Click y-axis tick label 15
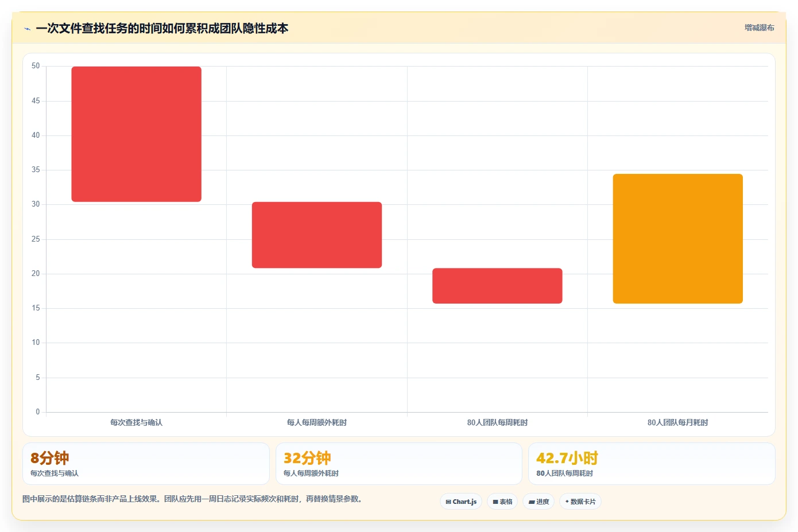The height and width of the screenshot is (532, 798). click(x=36, y=308)
